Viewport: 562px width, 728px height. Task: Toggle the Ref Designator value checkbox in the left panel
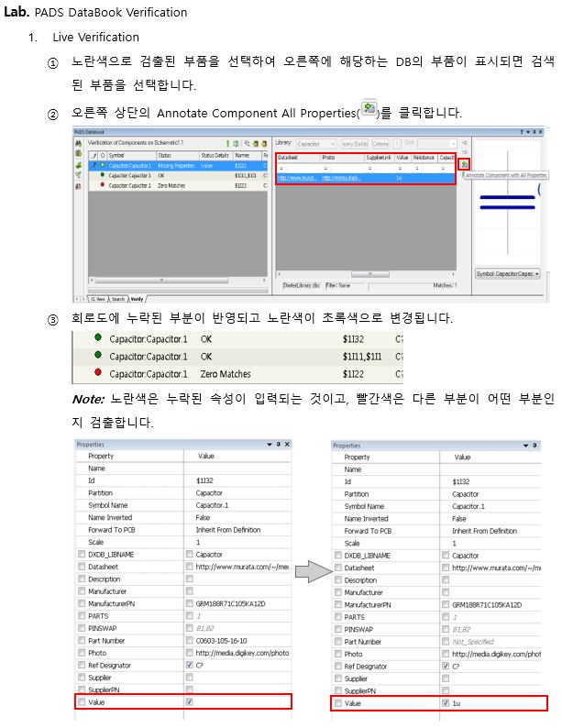click(x=189, y=665)
